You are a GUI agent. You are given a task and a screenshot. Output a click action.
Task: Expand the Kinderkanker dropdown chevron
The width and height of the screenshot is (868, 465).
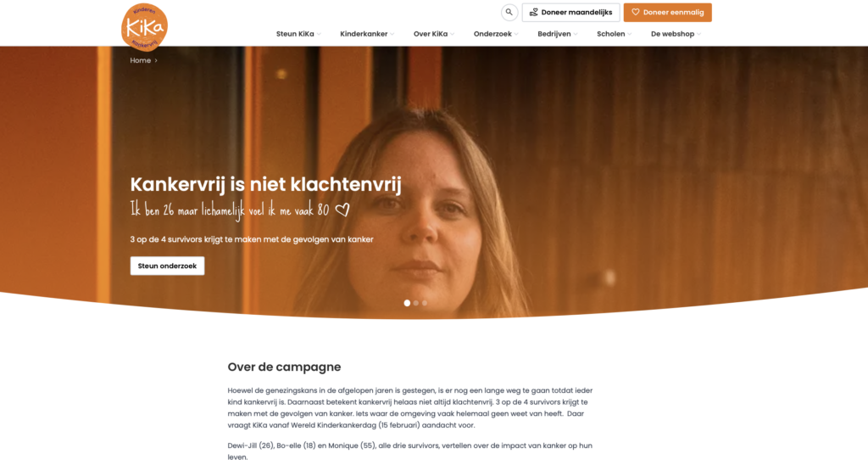click(x=392, y=34)
